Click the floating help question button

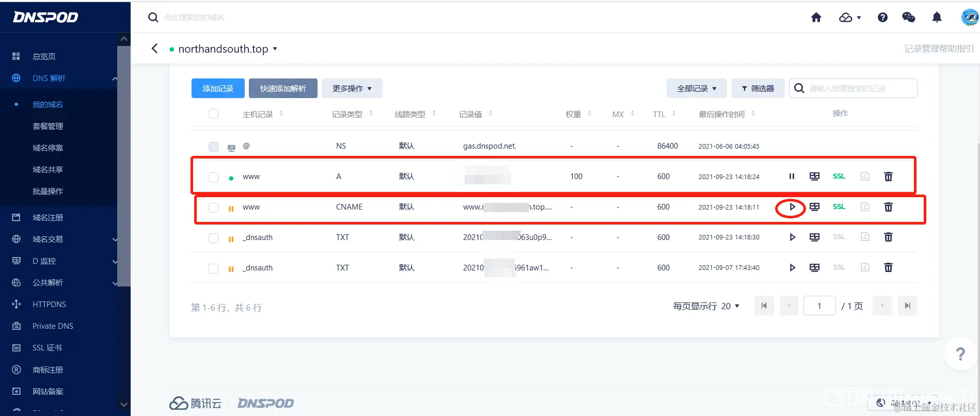(960, 354)
